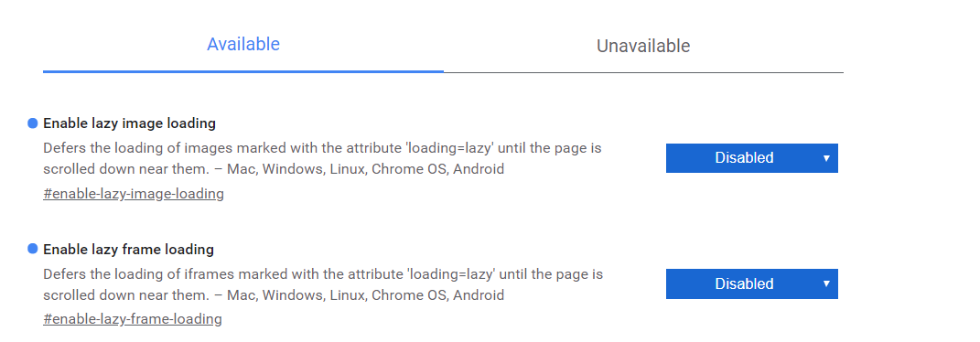Screen dimensions: 980x342
Task: Select the 'Enable lazy frame loading' title
Action: [x=129, y=250]
